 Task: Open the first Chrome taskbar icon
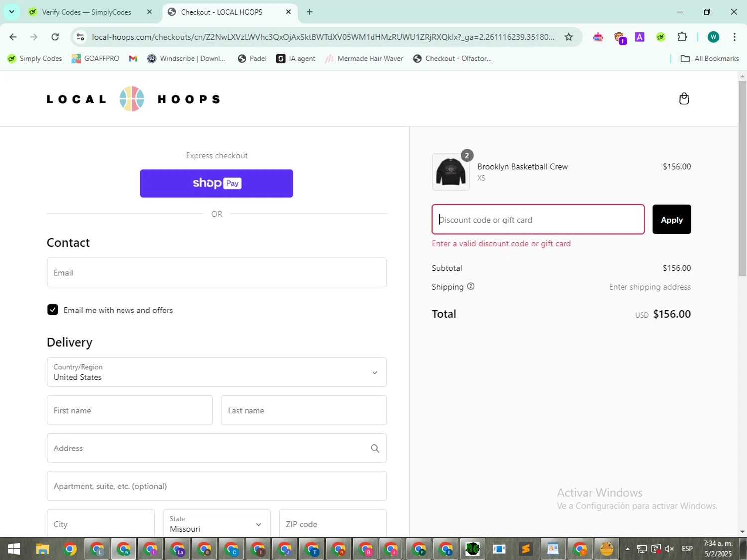70,549
